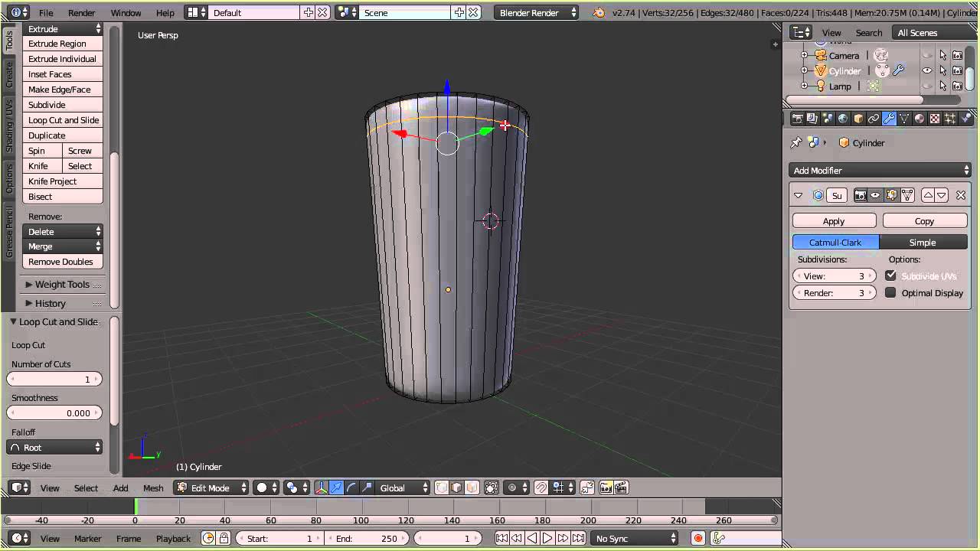The image size is (980, 551).
Task: Open the World properties tab
Action: pyautogui.click(x=843, y=119)
